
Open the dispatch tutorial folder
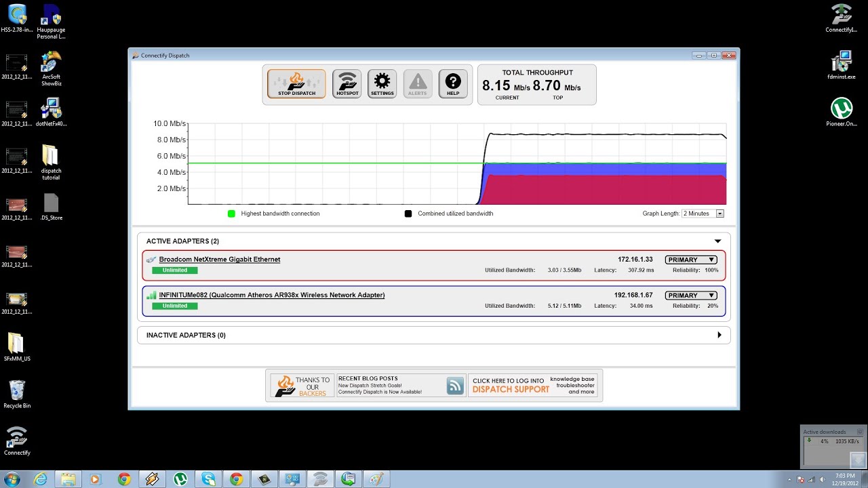click(51, 163)
